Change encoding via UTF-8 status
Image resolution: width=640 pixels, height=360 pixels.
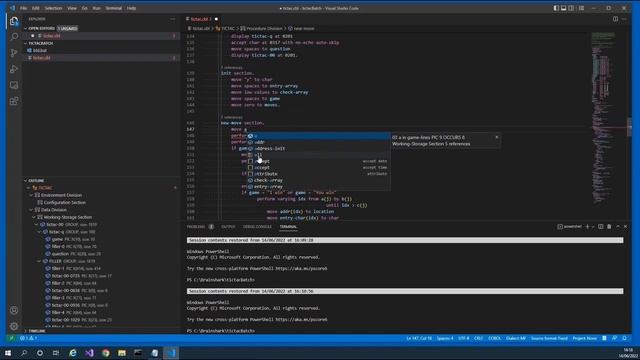[463, 338]
